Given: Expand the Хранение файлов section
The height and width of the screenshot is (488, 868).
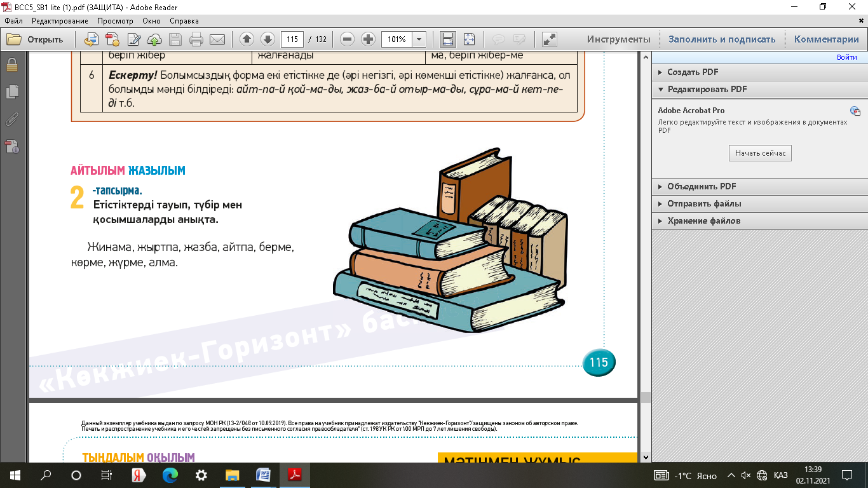Looking at the screenshot, I should [x=703, y=221].
